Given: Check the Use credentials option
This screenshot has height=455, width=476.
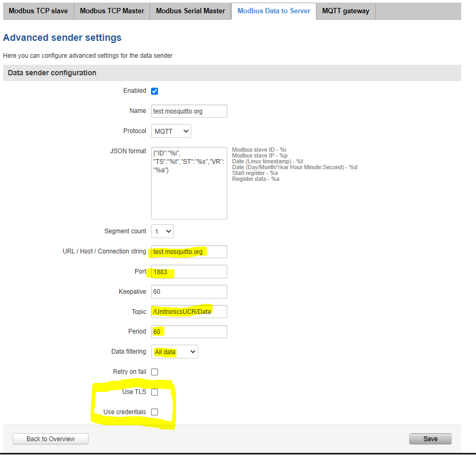Looking at the screenshot, I should tap(155, 412).
